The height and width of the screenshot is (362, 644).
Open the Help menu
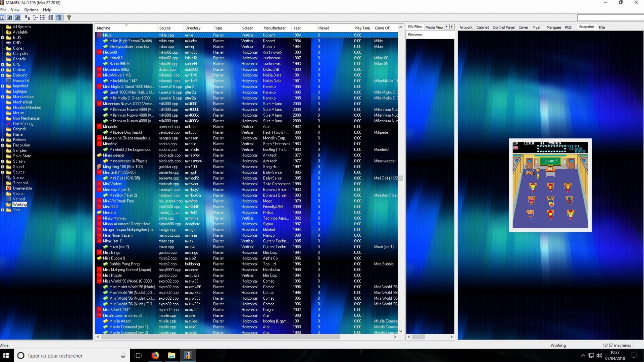[47, 10]
